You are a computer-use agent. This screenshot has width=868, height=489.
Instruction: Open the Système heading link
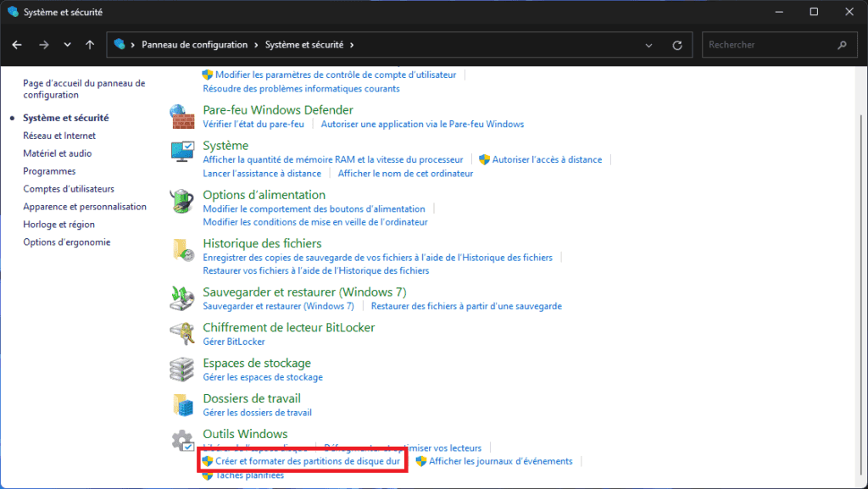(x=225, y=145)
